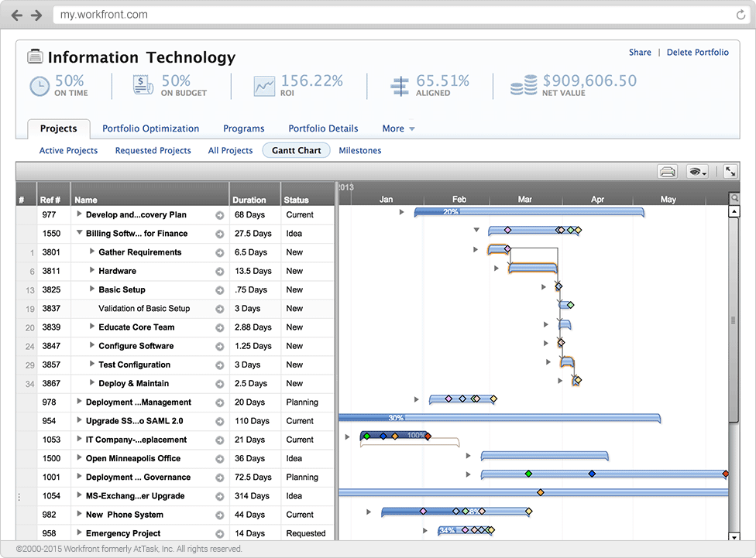Image resolution: width=756 pixels, height=558 pixels.
Task: Expand the Hardware task
Action: click(91, 270)
